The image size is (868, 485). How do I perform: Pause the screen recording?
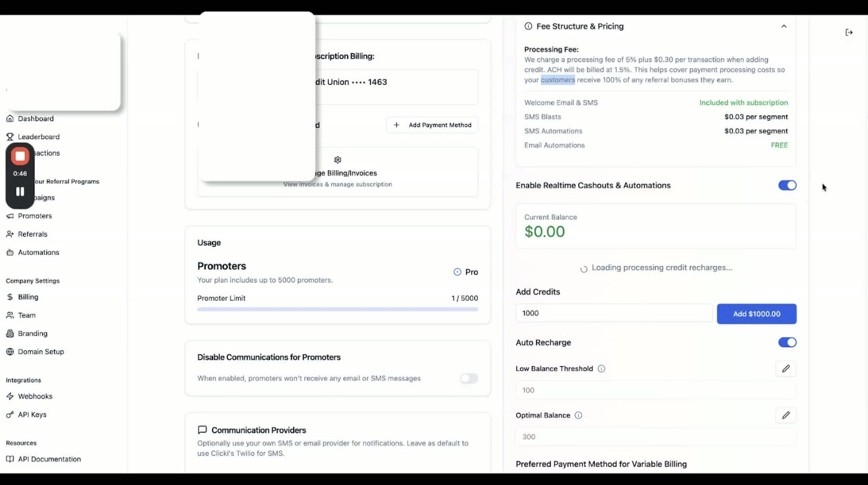coord(20,191)
